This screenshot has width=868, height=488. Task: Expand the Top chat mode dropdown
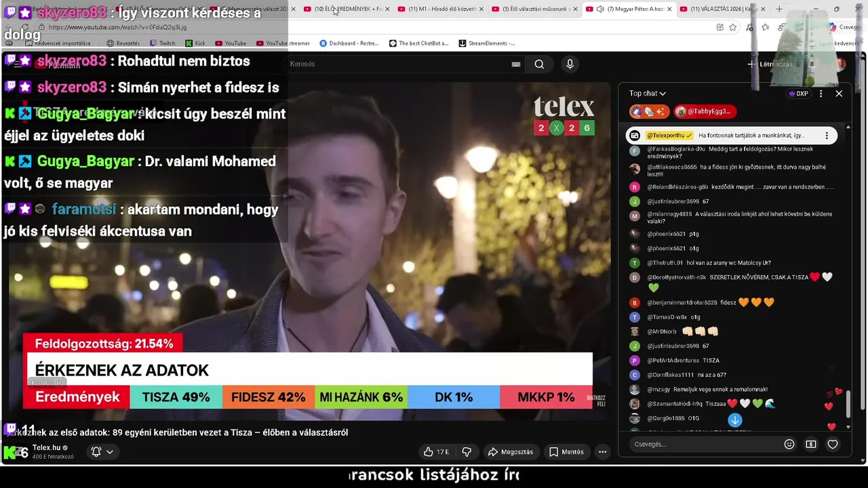pos(648,94)
